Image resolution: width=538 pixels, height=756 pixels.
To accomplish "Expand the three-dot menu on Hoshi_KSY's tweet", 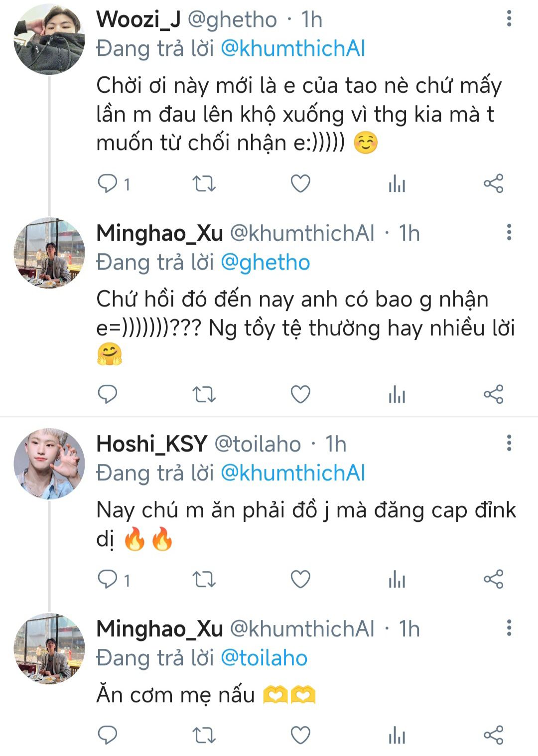I will [x=509, y=443].
